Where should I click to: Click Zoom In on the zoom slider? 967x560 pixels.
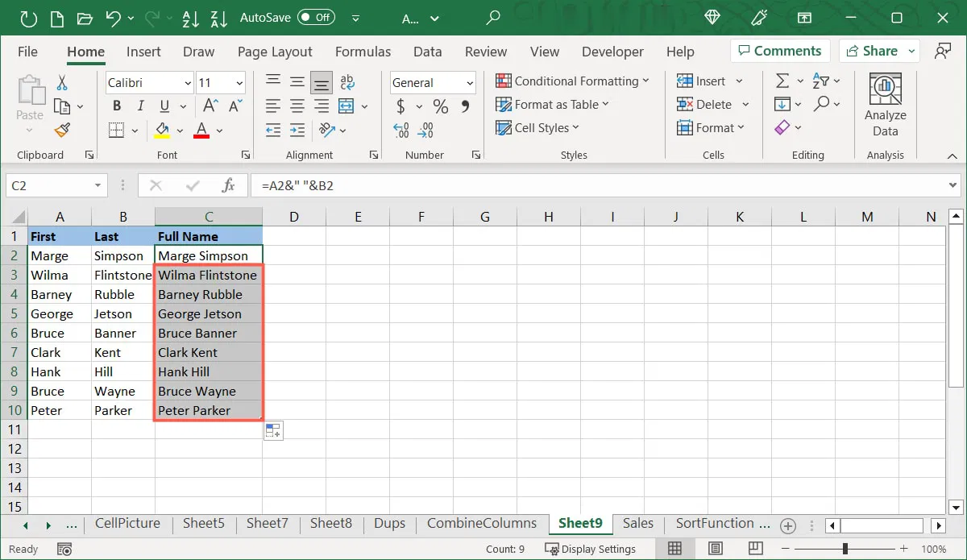click(x=903, y=549)
